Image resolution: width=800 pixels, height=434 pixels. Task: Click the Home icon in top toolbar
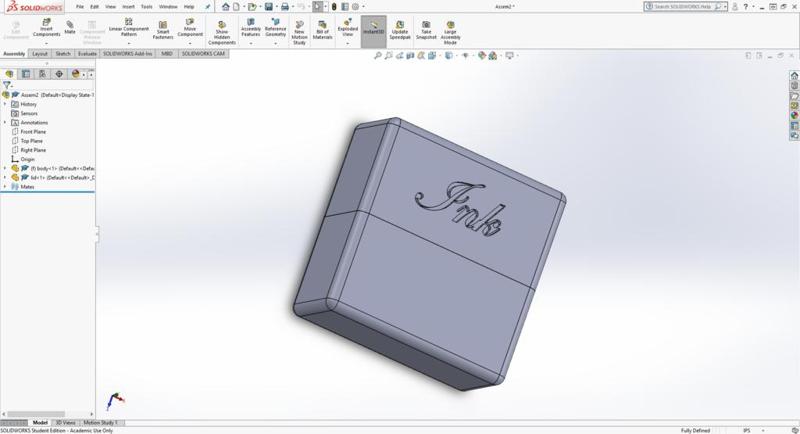(226, 7)
